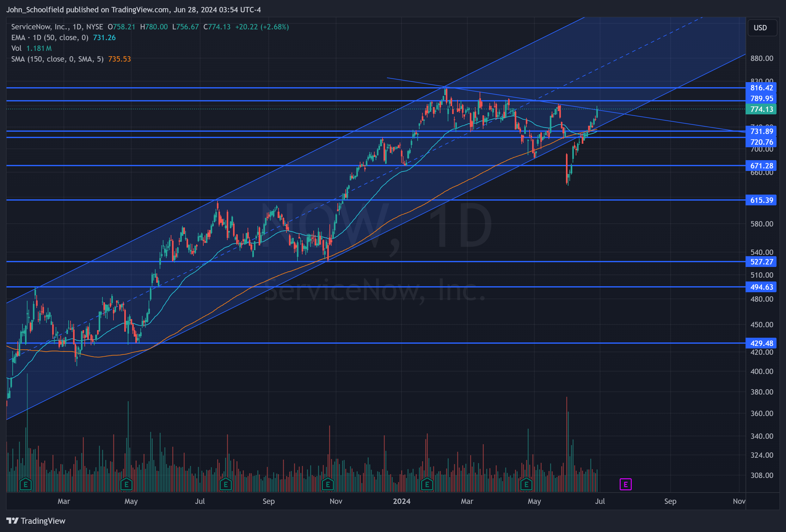This screenshot has height=532, width=786.
Task: Select the 720.76 price level label
Action: [761, 142]
